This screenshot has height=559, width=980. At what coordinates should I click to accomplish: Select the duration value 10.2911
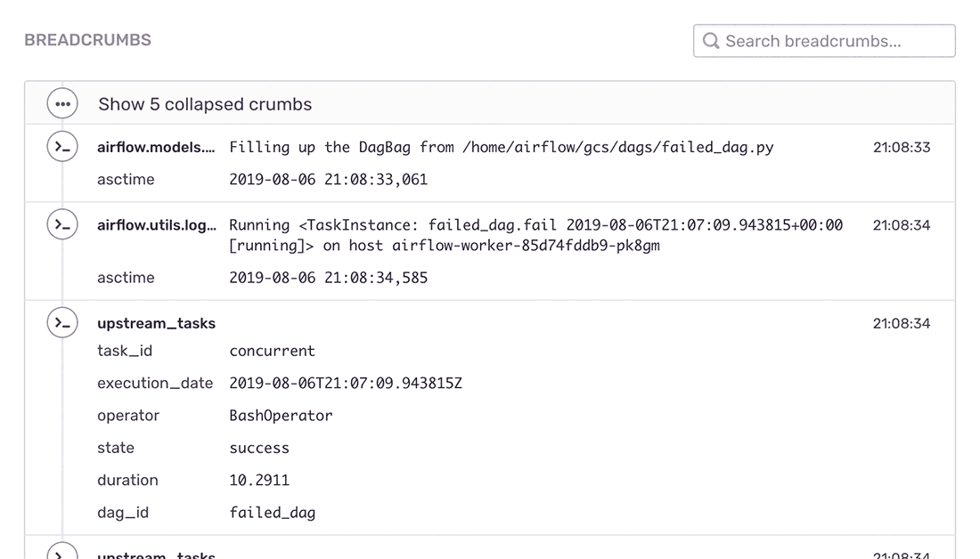click(x=257, y=480)
